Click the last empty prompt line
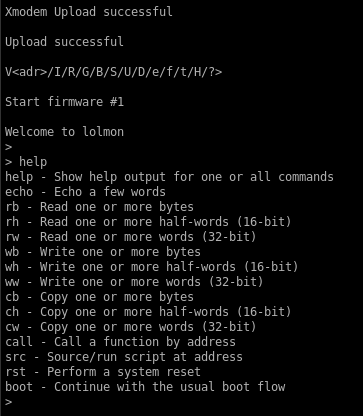 coord(9,402)
